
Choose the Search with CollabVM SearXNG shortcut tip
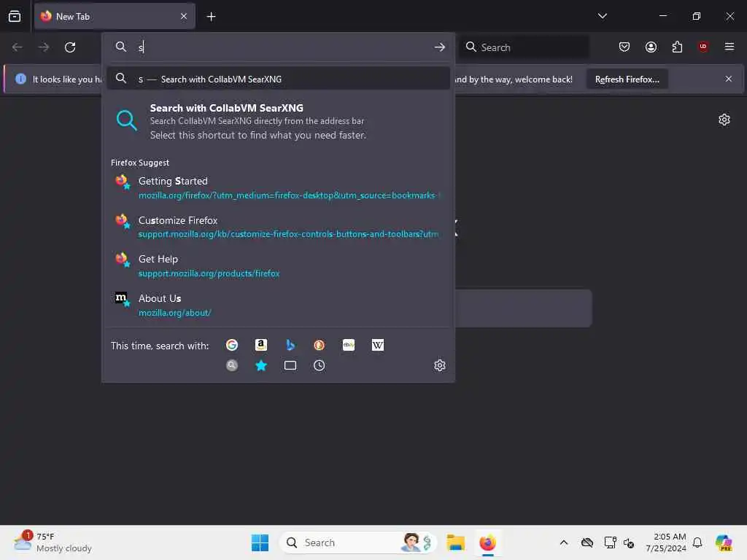pos(278,121)
